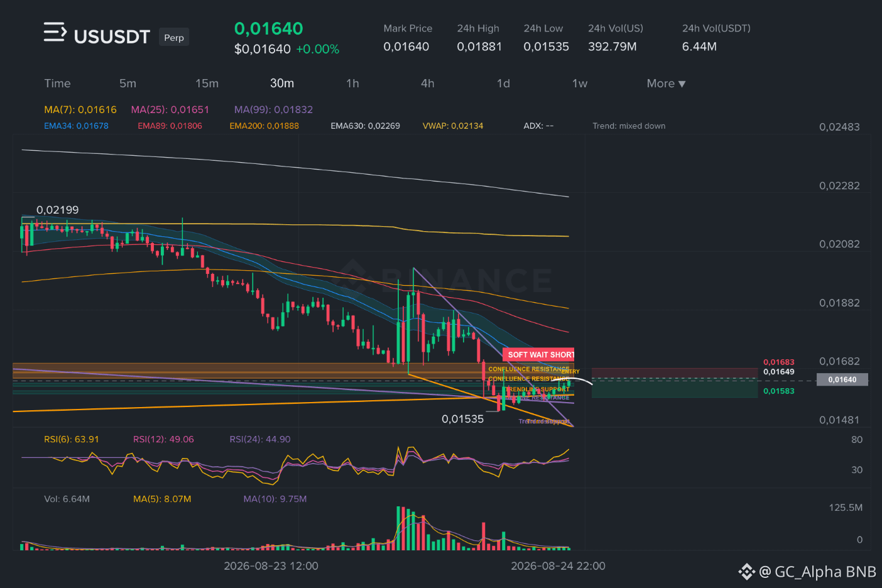Click the EMA200: 0,01888 label
The width and height of the screenshot is (882, 588).
pyautogui.click(x=264, y=126)
